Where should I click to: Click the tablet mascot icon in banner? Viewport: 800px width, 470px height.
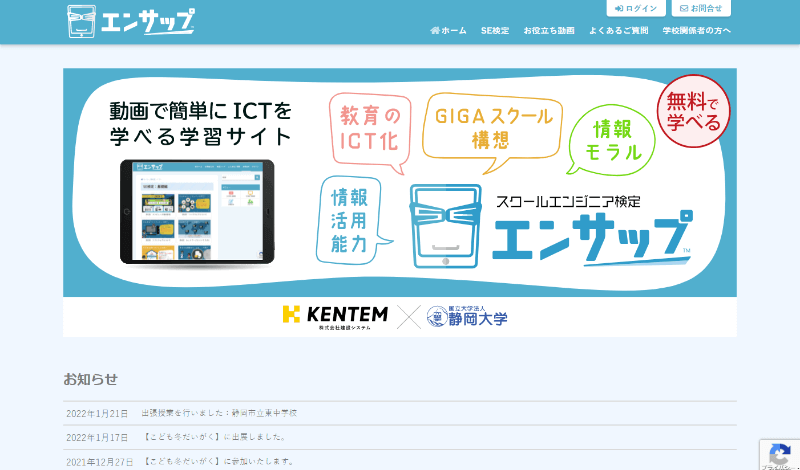(x=445, y=226)
